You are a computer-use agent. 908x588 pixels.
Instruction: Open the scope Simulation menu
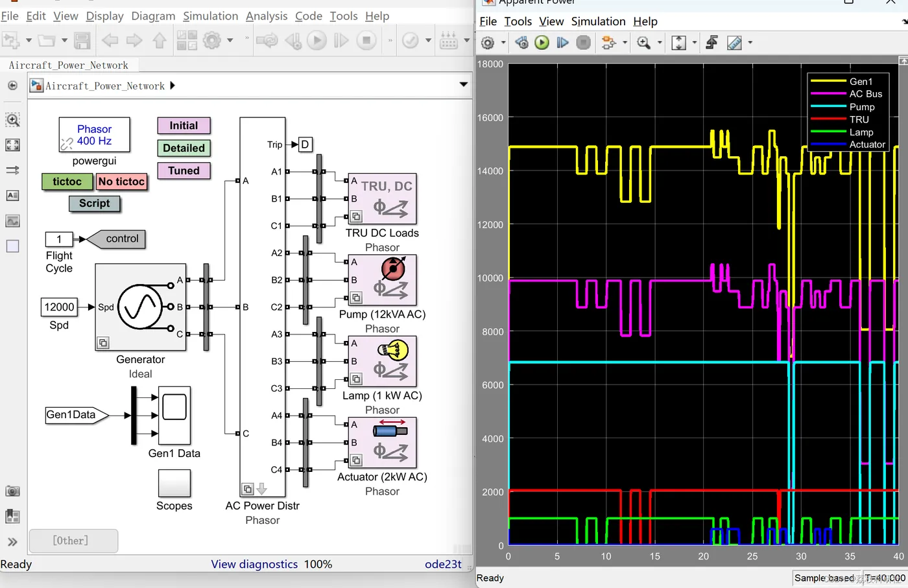tap(599, 21)
